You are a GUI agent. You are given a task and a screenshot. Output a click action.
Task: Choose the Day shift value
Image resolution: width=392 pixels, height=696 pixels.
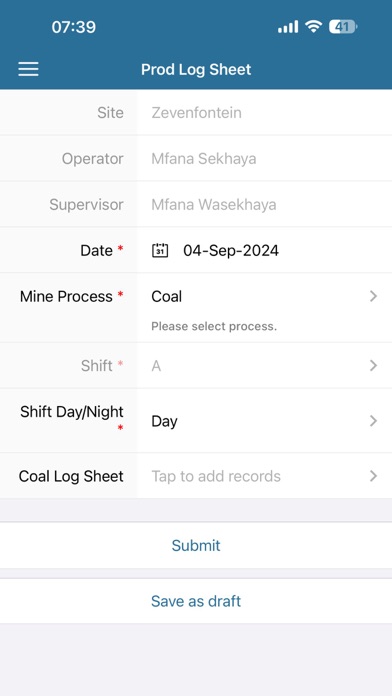[x=164, y=421]
